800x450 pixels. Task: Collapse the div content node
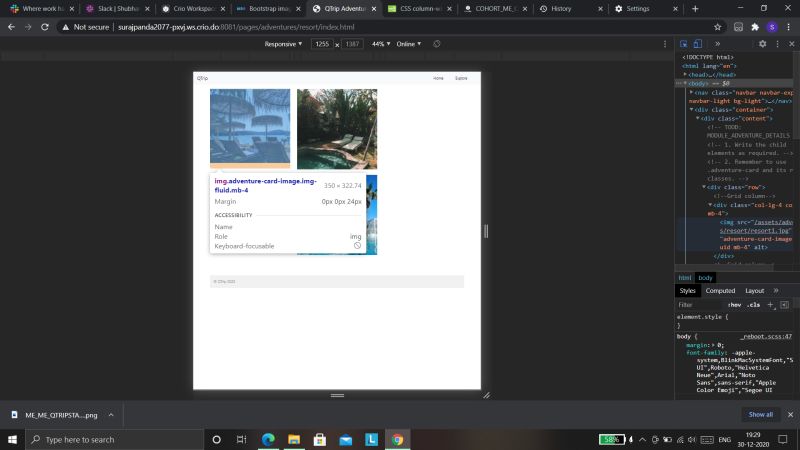[x=697, y=118]
